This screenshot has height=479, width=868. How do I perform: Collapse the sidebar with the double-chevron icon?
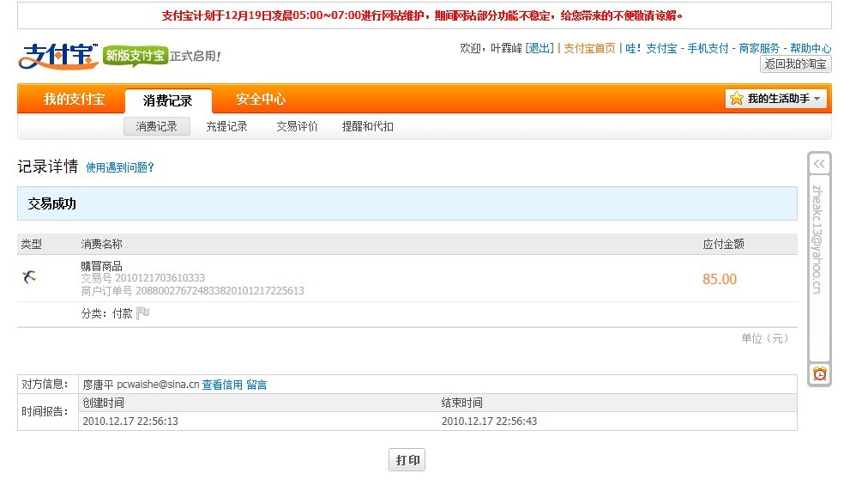click(819, 163)
